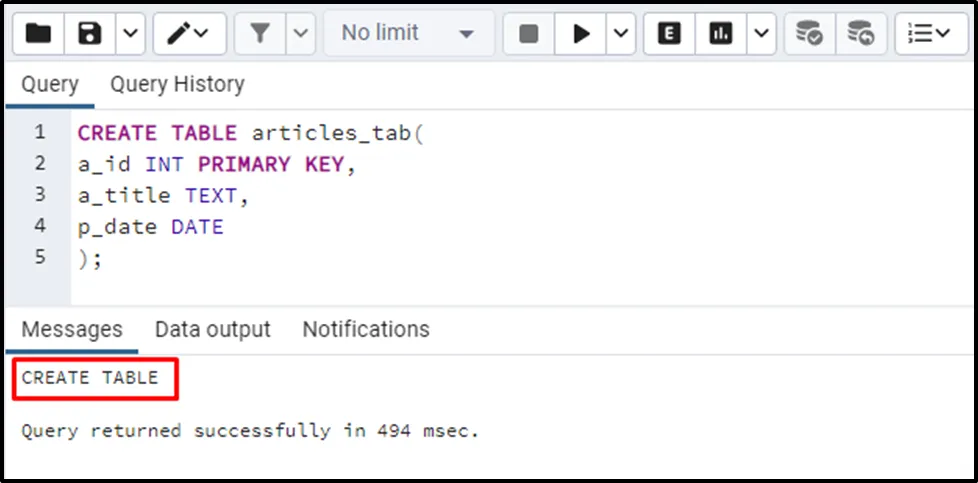Save the query file

90,34
